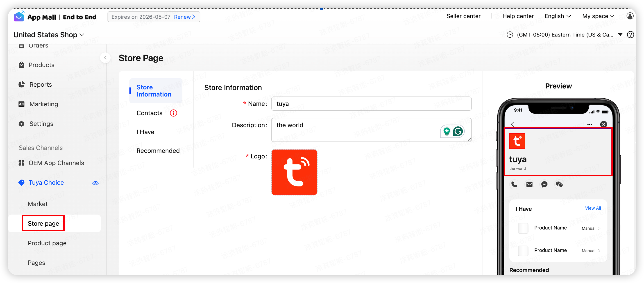The image size is (644, 283).
Task: Click the Grammarly icon in Description field
Action: (x=458, y=131)
